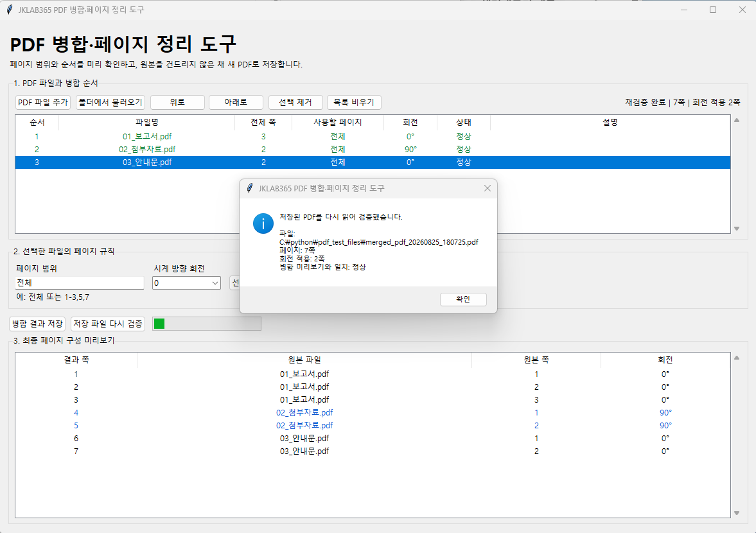756x533 pixels.
Task: Click the down arrow of file list scrollbar
Action: click(737, 229)
